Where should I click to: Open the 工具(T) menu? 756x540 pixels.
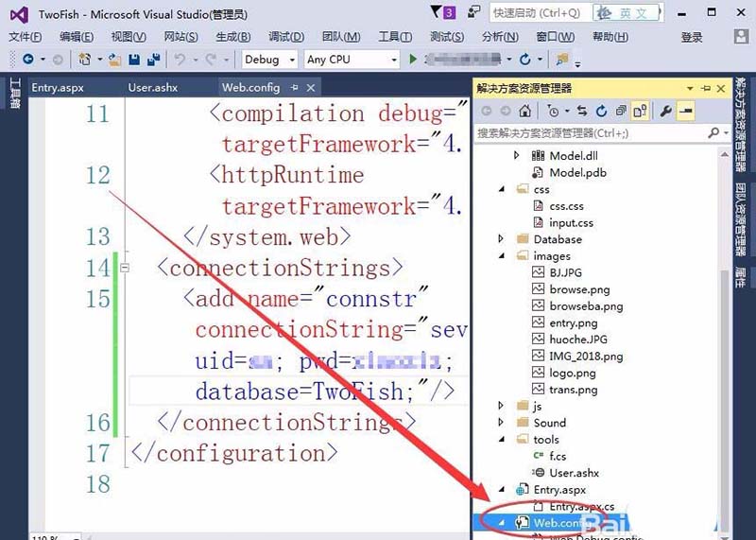pyautogui.click(x=395, y=37)
